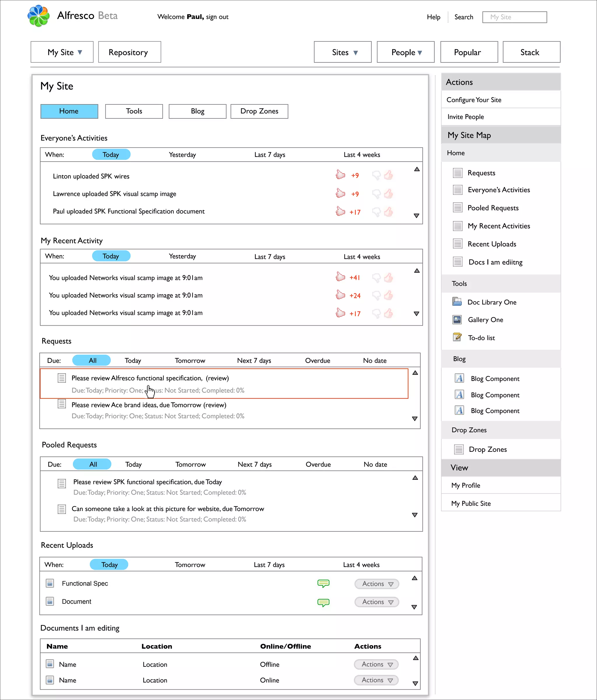Image resolution: width=597 pixels, height=700 pixels.
Task: Click the My Site search field
Action: point(515,17)
